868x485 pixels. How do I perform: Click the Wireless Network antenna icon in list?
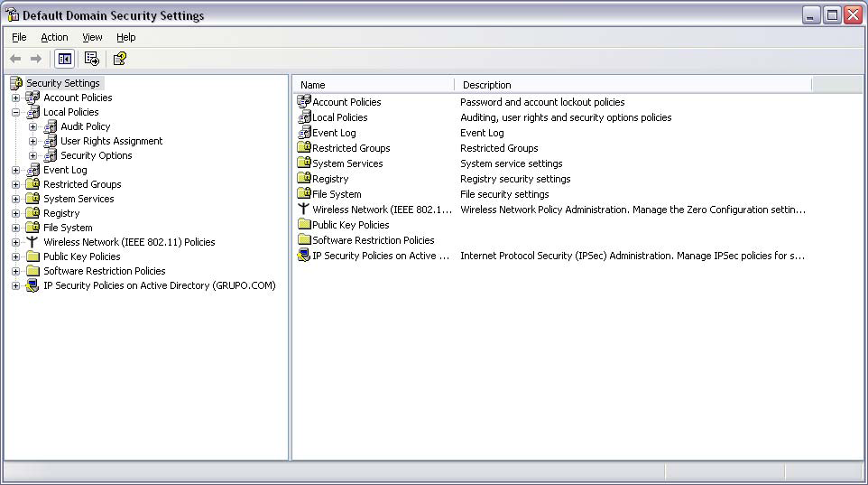pyautogui.click(x=303, y=209)
